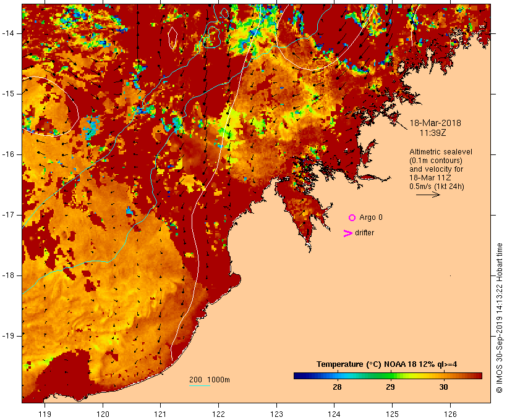507x420 pixels.
Task: Click the latitude axis label -18
Action: (x=8, y=275)
